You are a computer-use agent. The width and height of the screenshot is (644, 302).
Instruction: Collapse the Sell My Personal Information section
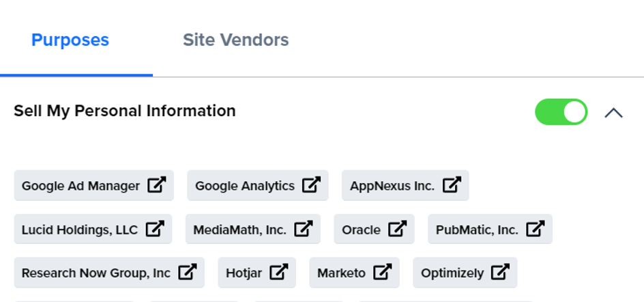[613, 113]
